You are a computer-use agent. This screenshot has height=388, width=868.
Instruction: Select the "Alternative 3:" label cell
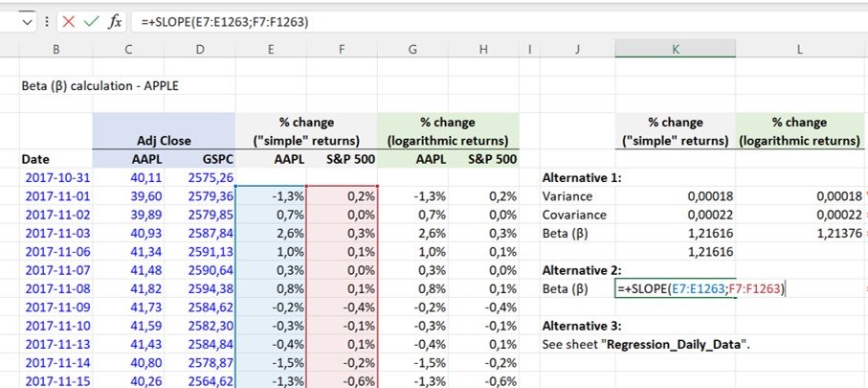click(584, 325)
